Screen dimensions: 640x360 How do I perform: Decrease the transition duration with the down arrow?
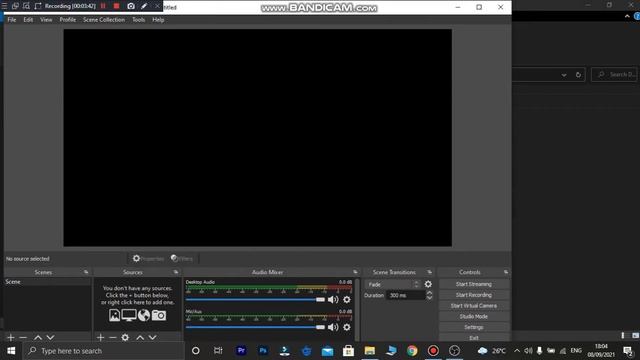(x=429, y=298)
